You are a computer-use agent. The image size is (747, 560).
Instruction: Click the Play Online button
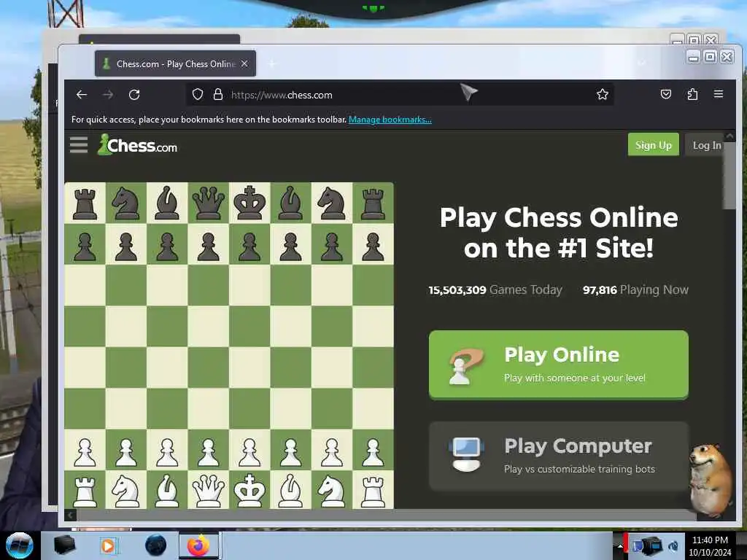(x=558, y=365)
